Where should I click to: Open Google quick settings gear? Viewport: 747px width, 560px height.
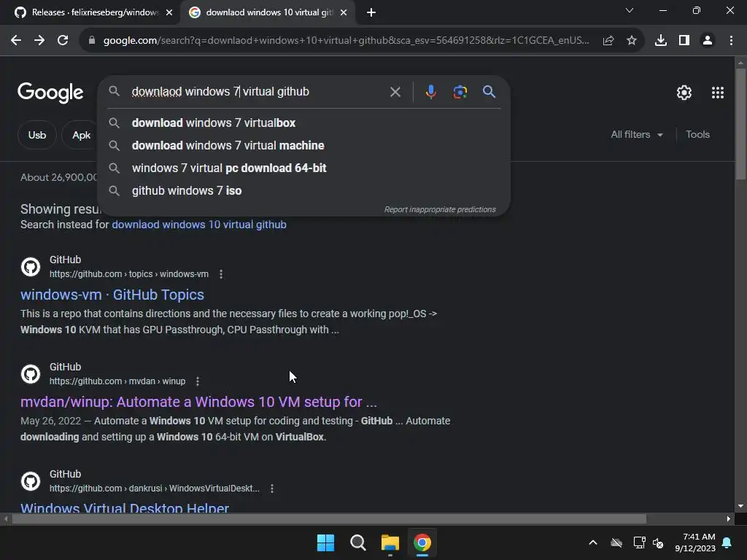click(684, 93)
